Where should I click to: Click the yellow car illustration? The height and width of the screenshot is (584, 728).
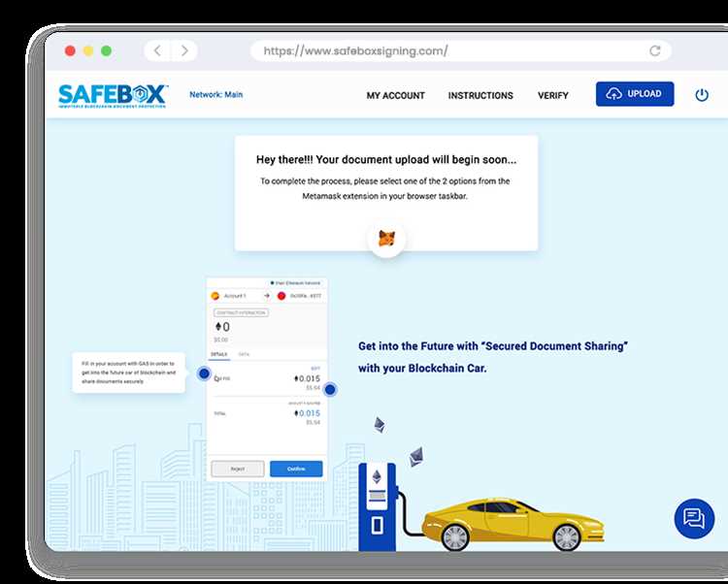coord(513,524)
